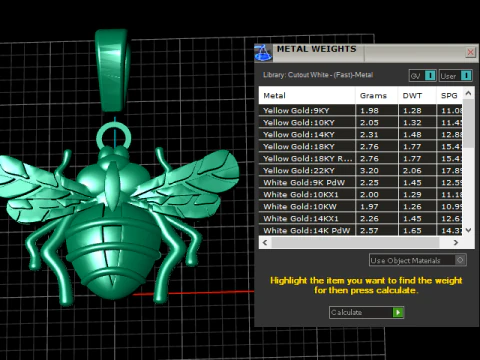Click the horizontal scrollbar thumb
Viewport: 480px width, 360px height.
(355, 242)
